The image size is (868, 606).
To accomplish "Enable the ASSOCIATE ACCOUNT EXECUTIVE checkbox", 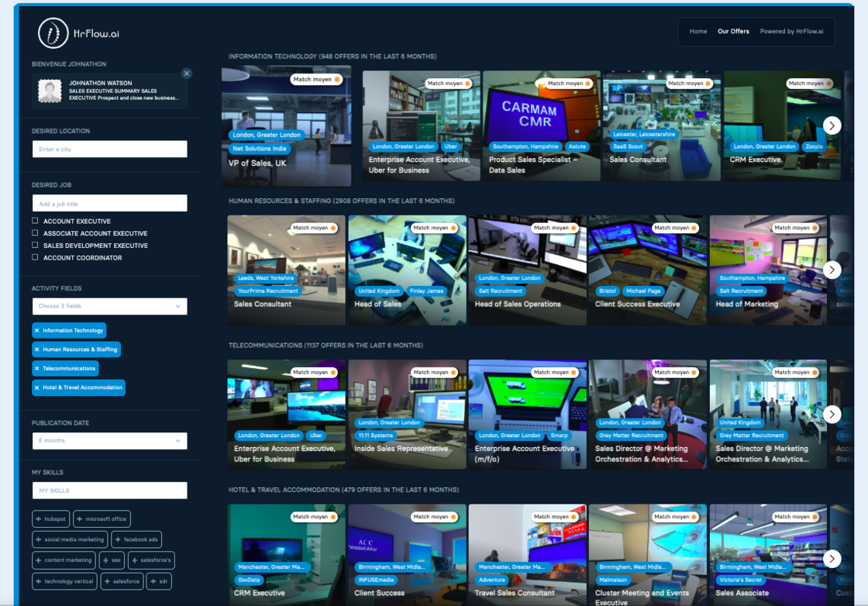I will (34, 233).
